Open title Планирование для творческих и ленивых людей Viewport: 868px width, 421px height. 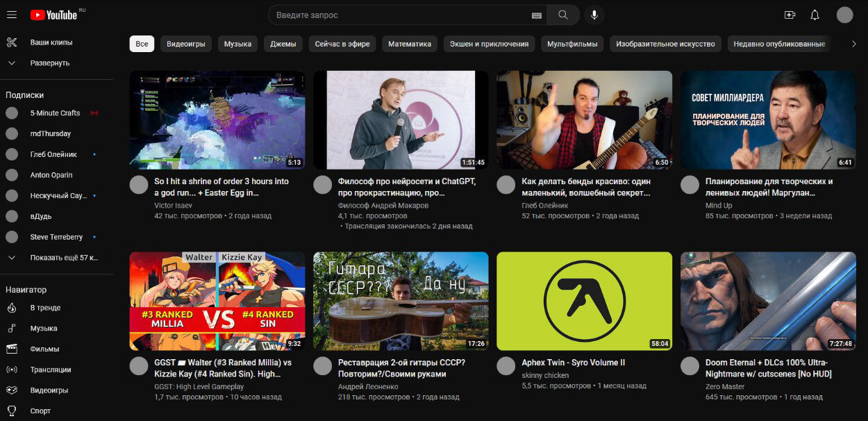(x=769, y=187)
